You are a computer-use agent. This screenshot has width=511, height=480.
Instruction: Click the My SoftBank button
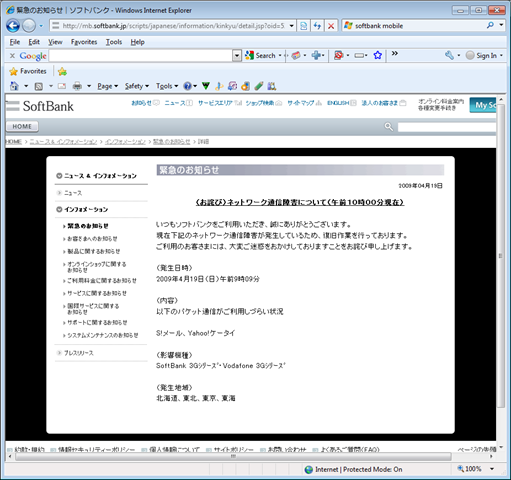coord(483,105)
